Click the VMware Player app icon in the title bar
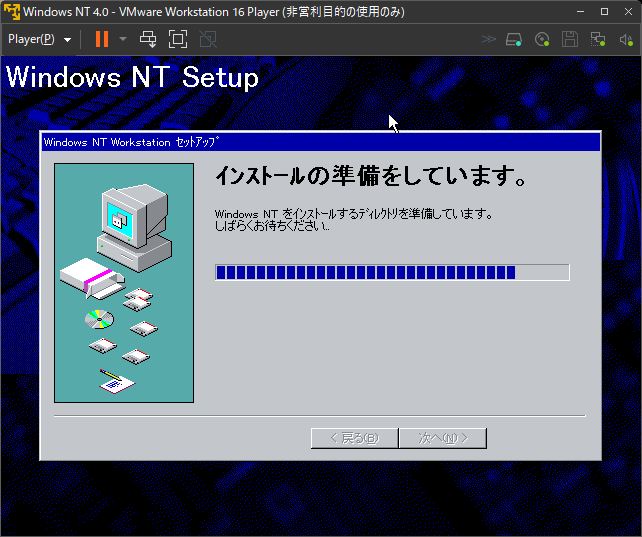The width and height of the screenshot is (642, 537). (x=11, y=11)
